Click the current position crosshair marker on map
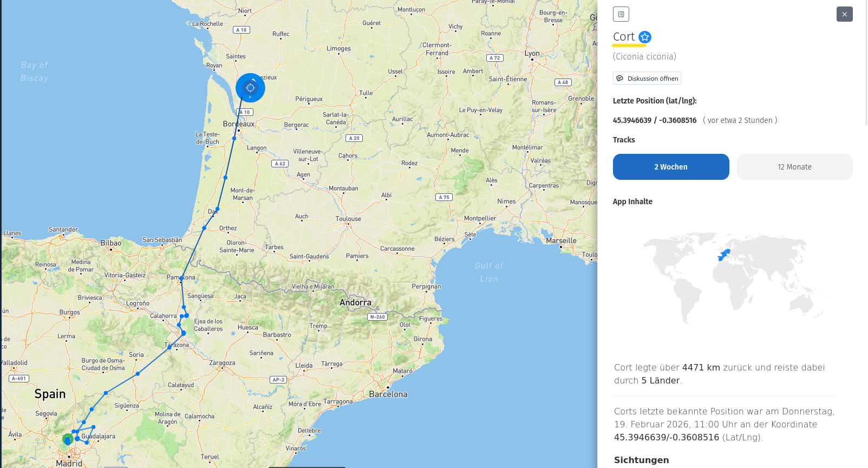868x468 pixels. [250, 88]
